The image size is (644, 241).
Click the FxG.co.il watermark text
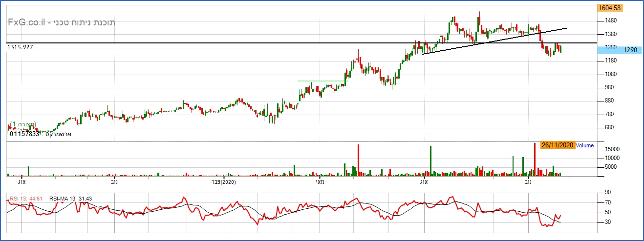(x=61, y=22)
